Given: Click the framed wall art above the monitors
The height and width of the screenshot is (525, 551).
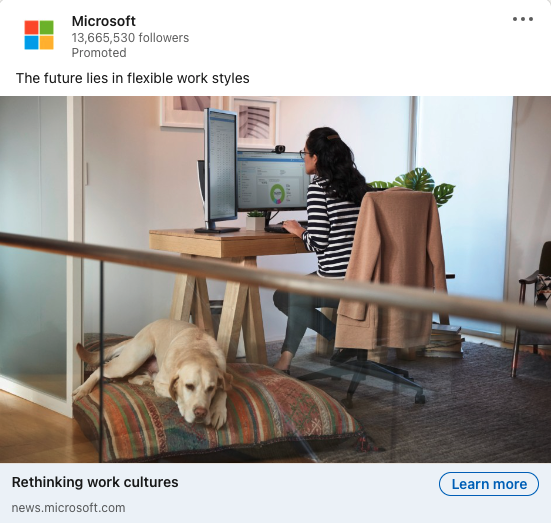Looking at the screenshot, I should tap(256, 122).
